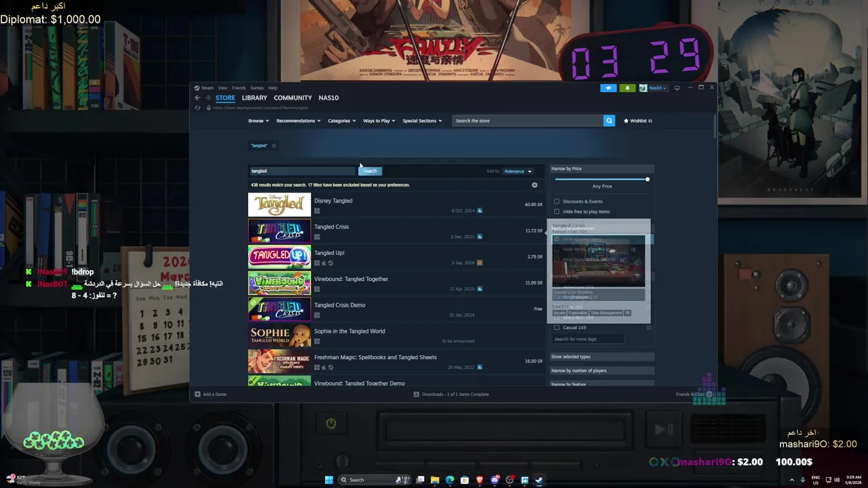Click the search for more tags field

[588, 339]
